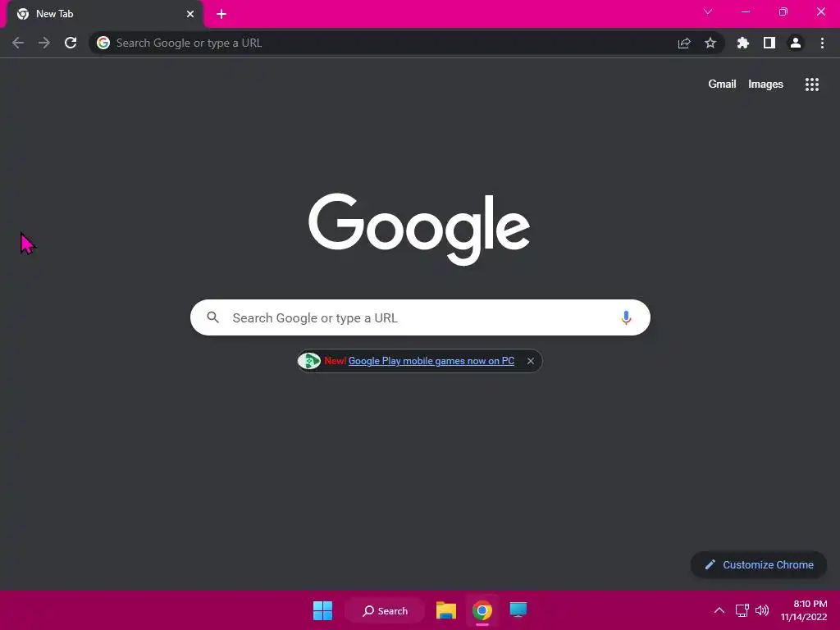Open a new tab with plus button
This screenshot has width=840, height=630.
[x=221, y=14]
